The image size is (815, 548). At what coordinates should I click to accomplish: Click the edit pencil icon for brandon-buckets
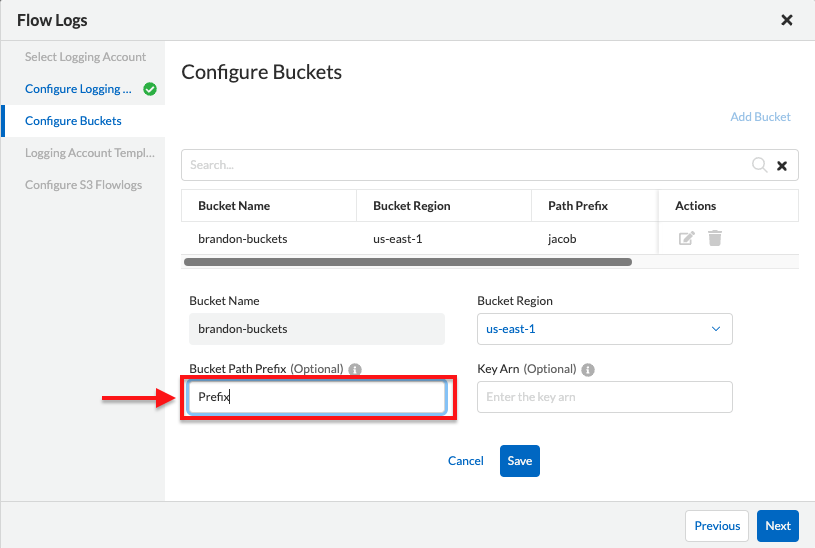click(686, 238)
